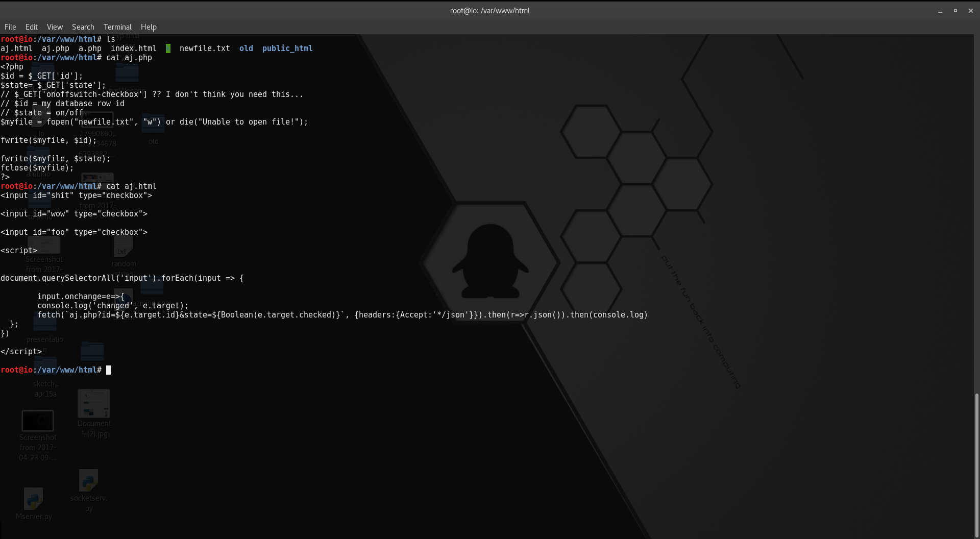Click the terminal vertical scrollbar thumb
This screenshot has width=980, height=539.
click(977, 464)
